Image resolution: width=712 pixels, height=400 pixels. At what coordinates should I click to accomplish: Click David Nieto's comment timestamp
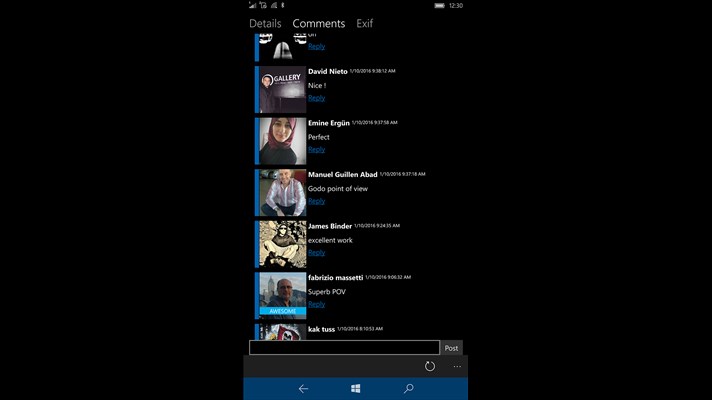pos(372,71)
